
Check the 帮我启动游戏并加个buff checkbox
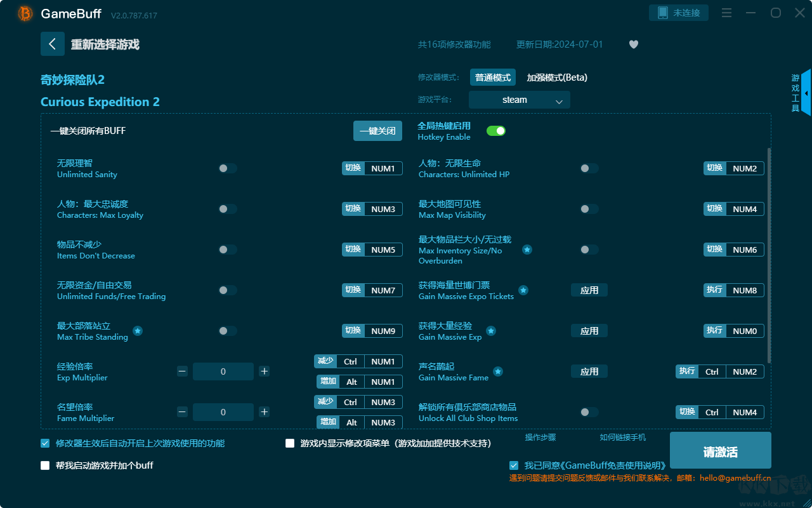44,465
